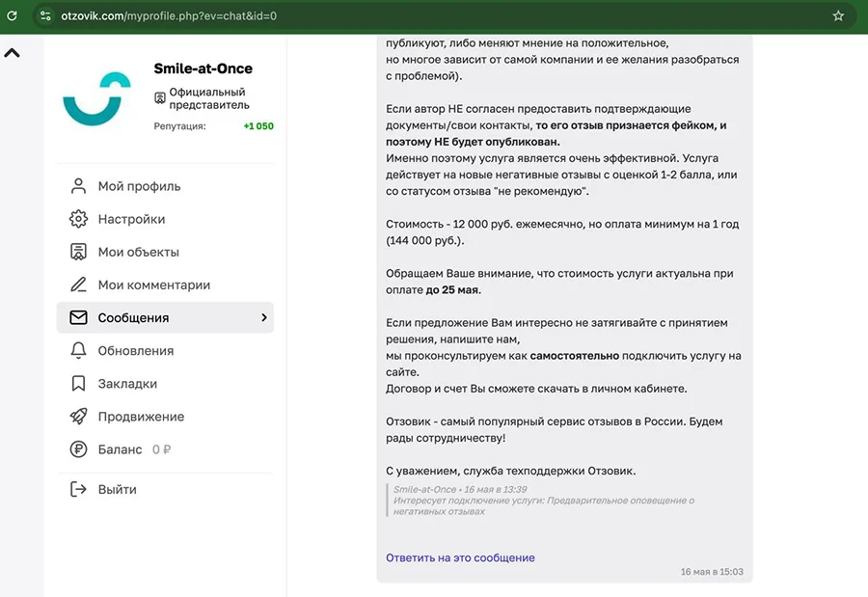Open Настройки via the gear icon
This screenshot has width=868, height=597.
click(x=79, y=219)
